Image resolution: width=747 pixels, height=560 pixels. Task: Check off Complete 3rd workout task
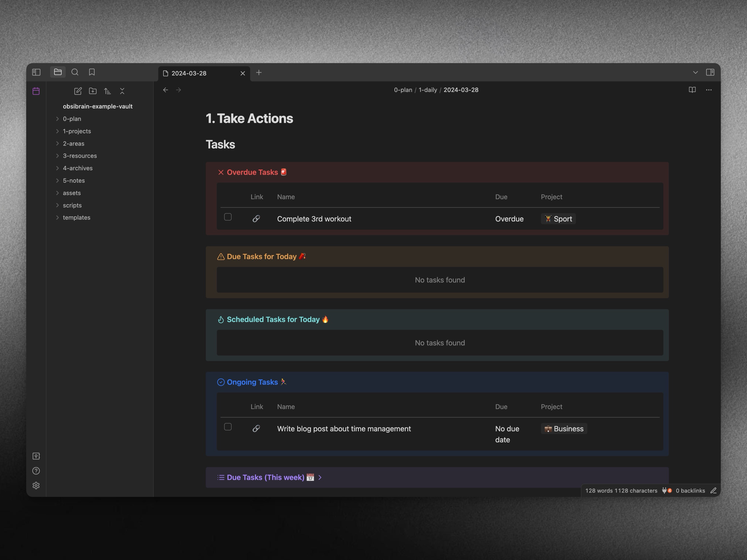click(x=228, y=217)
